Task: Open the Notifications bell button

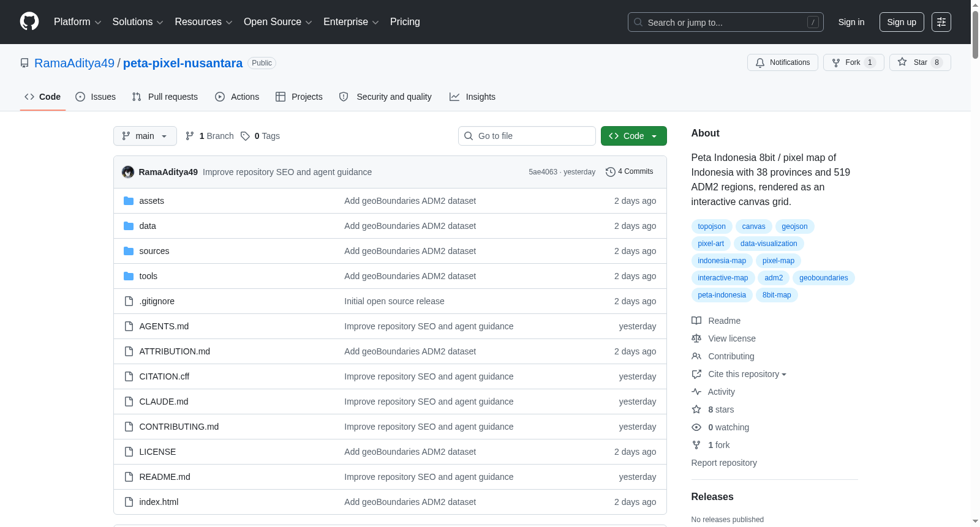Action: pos(782,62)
